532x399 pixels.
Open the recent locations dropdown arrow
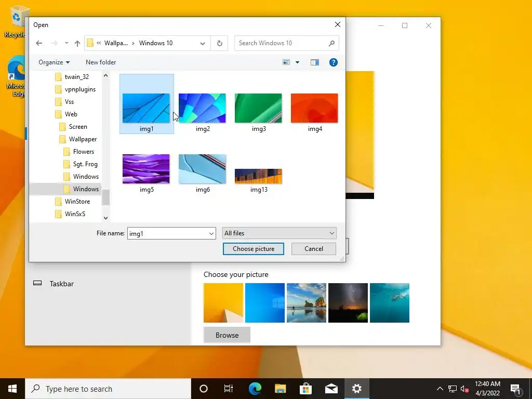(66, 43)
